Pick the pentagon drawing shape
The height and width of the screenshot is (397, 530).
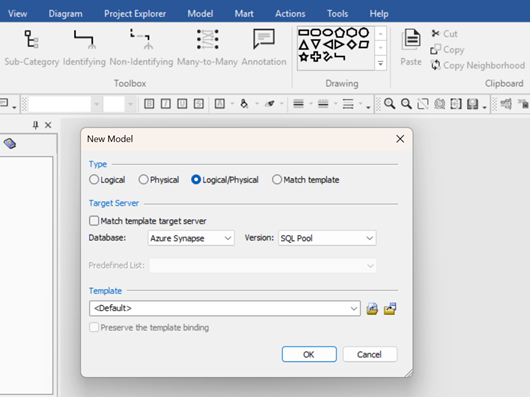(340, 33)
